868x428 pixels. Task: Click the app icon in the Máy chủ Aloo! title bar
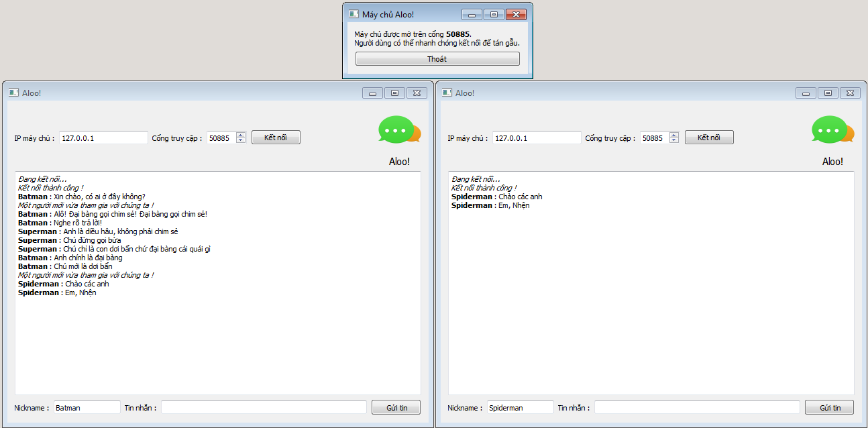coord(354,14)
